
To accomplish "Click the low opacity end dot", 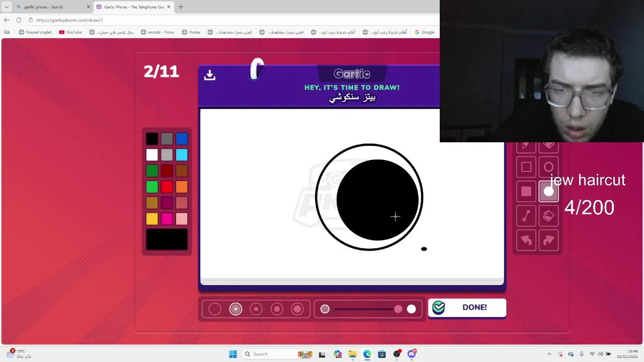I will tap(325, 309).
